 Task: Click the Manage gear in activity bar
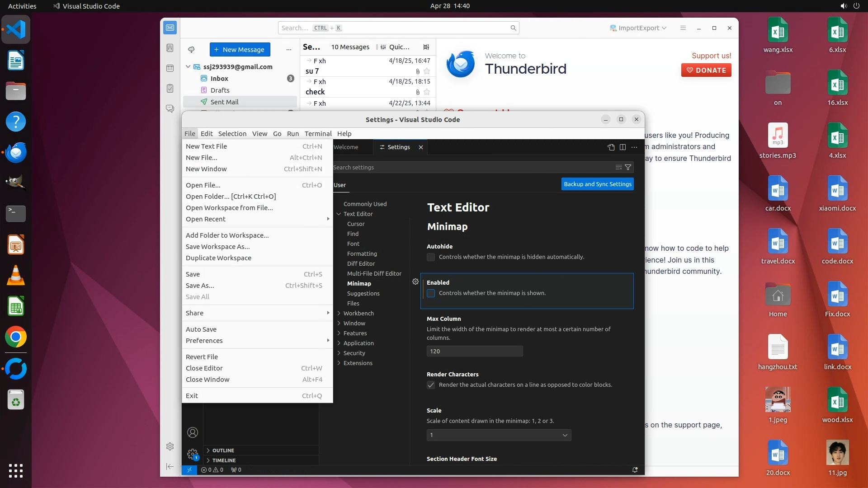click(x=193, y=454)
